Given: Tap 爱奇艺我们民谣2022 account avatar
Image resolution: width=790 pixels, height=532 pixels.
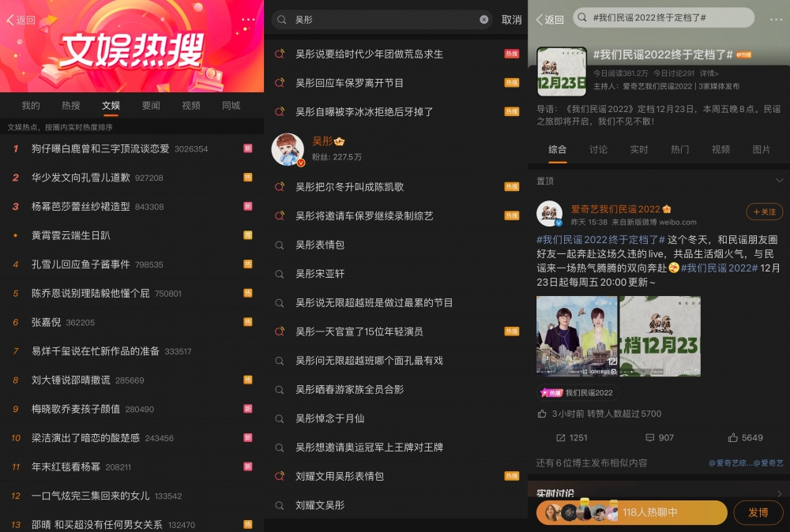Looking at the screenshot, I should 549,214.
